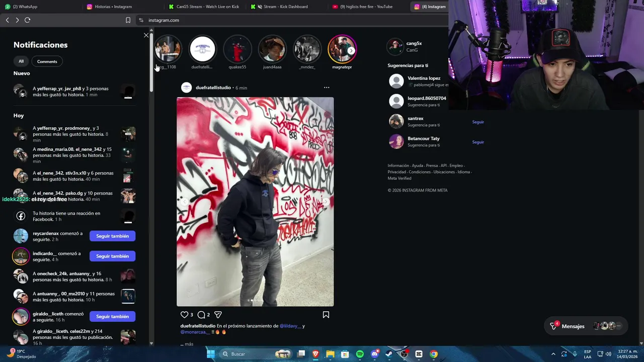Like the duefratellistudio post
This screenshot has width=644, height=362.
tap(184, 315)
